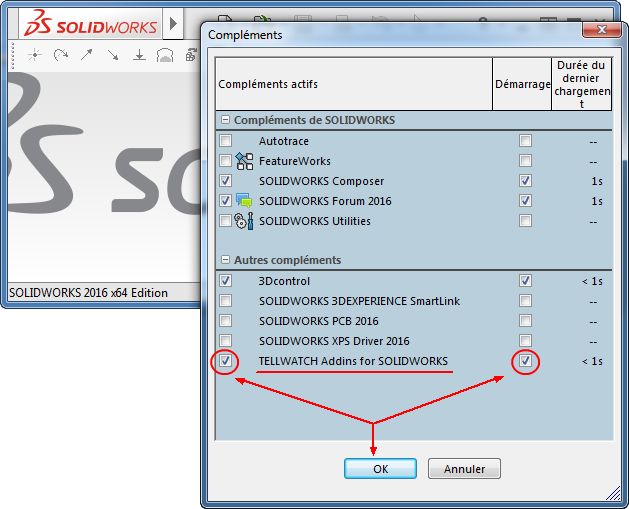
Task: Click the SOLIDWORKS Utilities add-in icon
Action: click(245, 221)
